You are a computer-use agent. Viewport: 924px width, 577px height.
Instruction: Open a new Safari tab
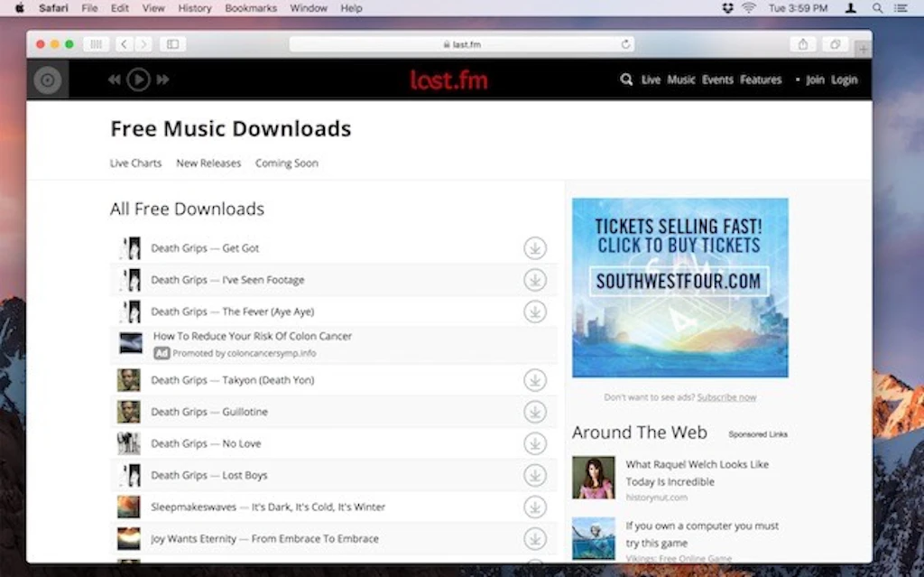point(864,51)
